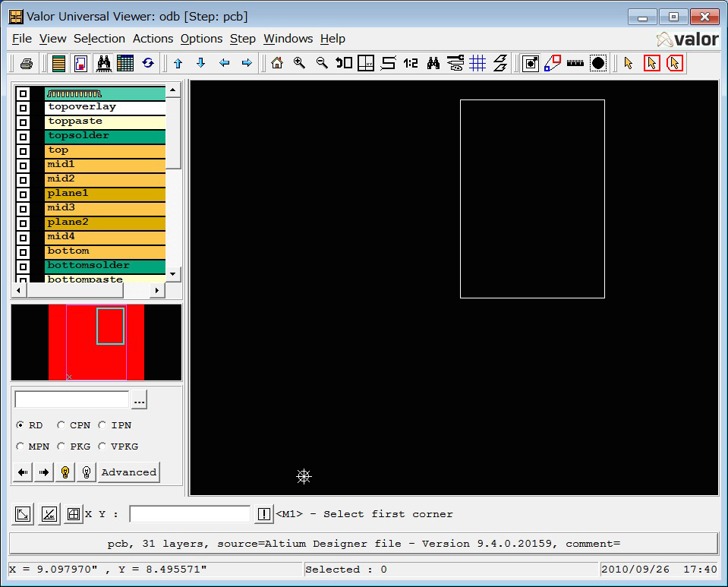Click the blue circular refresh icon
Viewport: 728px width, 587px height.
(148, 63)
